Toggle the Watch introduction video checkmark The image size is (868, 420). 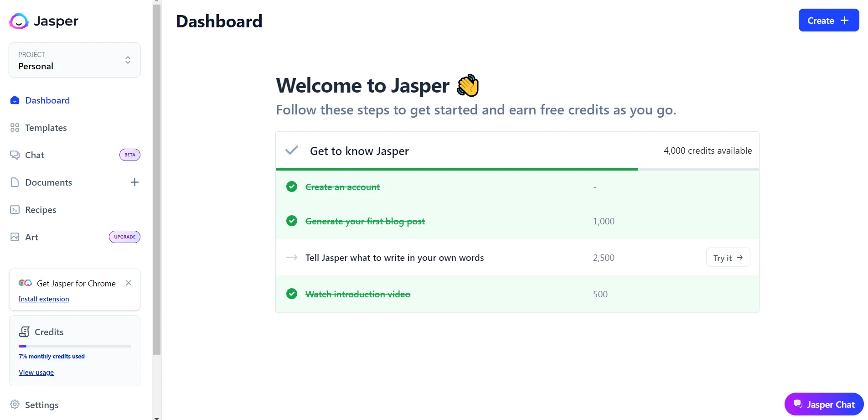[x=291, y=294]
